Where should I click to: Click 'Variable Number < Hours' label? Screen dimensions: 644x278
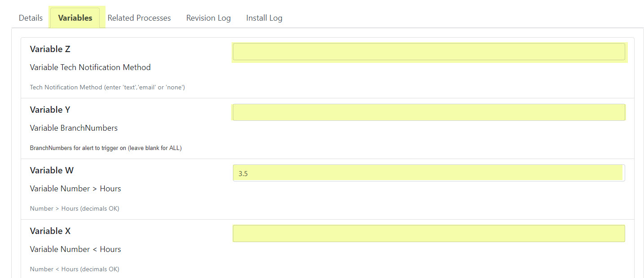coord(75,249)
